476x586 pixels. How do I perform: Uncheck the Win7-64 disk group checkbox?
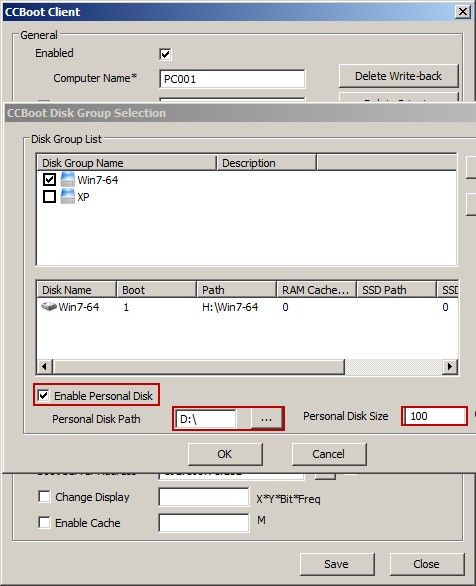coord(49,179)
